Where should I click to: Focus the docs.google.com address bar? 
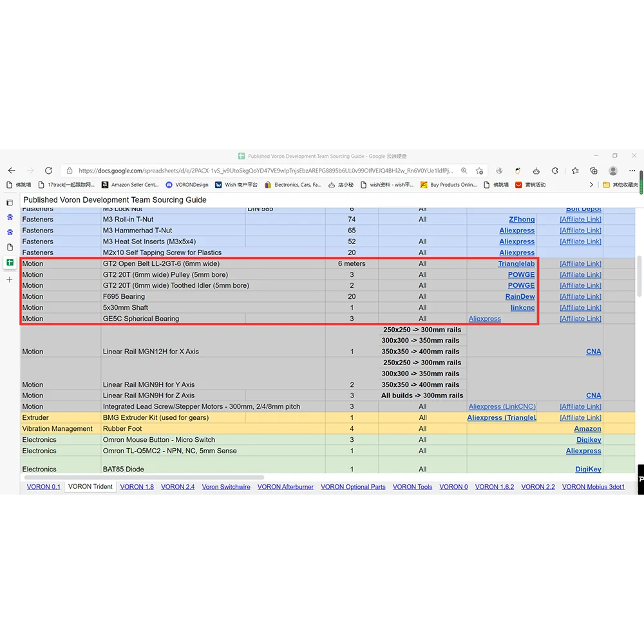click(x=265, y=171)
